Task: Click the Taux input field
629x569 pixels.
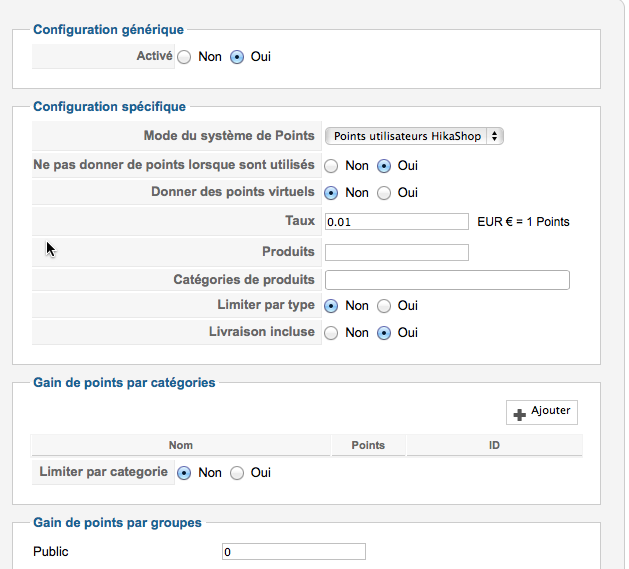Action: click(397, 222)
